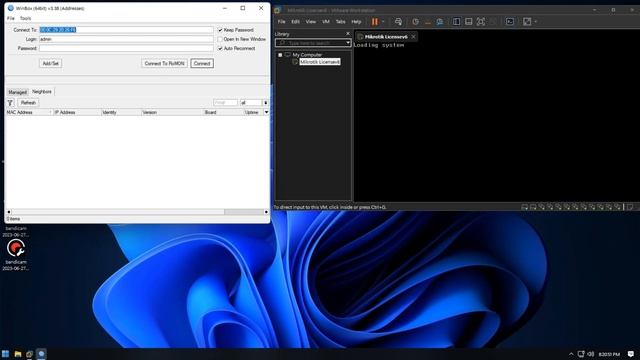
Task: Click the first device icon in VMware status bar
Action: tap(524, 207)
